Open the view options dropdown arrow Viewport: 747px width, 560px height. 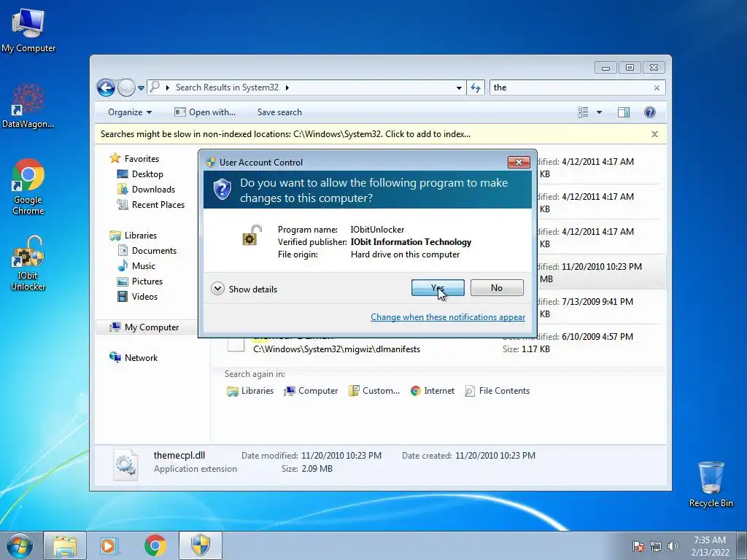pyautogui.click(x=599, y=112)
